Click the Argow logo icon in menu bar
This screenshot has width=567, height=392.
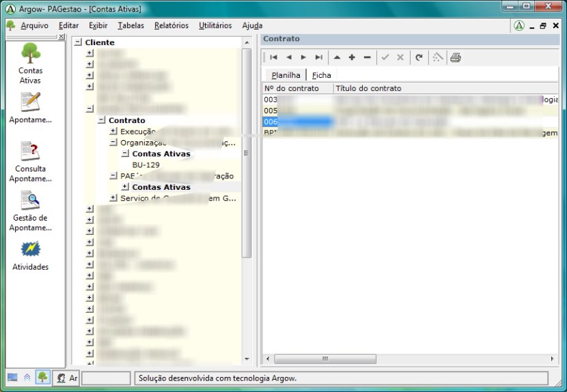[x=519, y=26]
